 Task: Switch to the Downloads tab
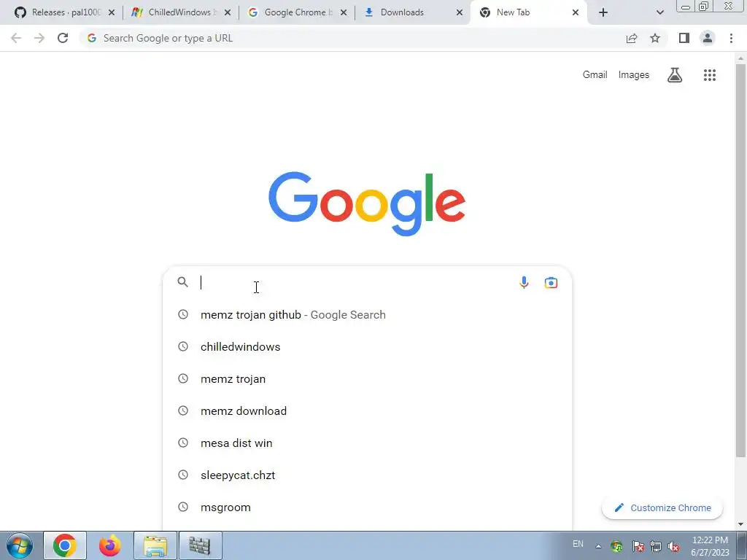tap(411, 12)
